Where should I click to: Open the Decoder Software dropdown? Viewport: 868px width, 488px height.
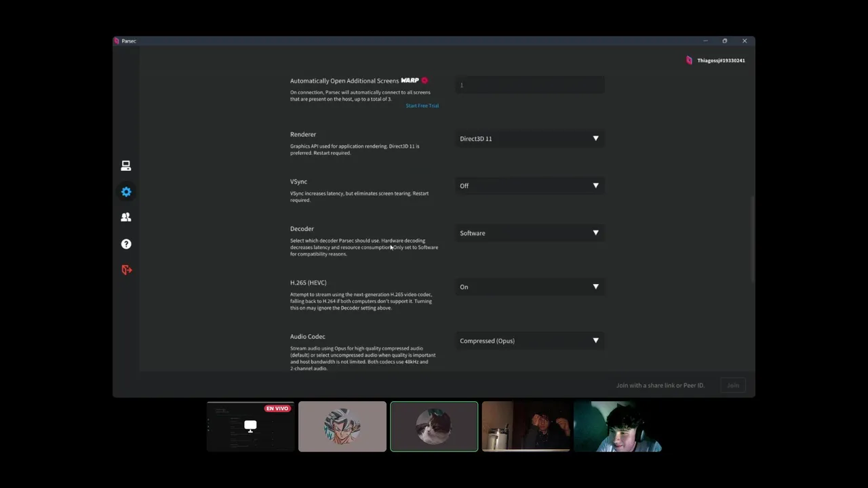click(x=530, y=233)
